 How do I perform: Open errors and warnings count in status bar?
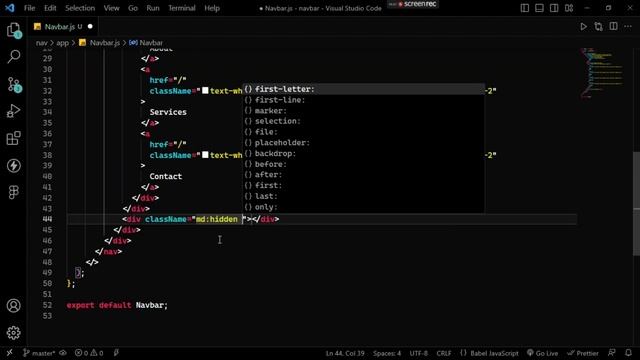(89, 353)
